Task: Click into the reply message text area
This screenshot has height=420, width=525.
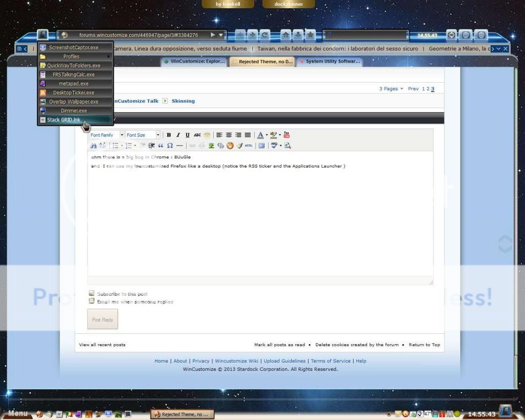Action: (x=260, y=214)
